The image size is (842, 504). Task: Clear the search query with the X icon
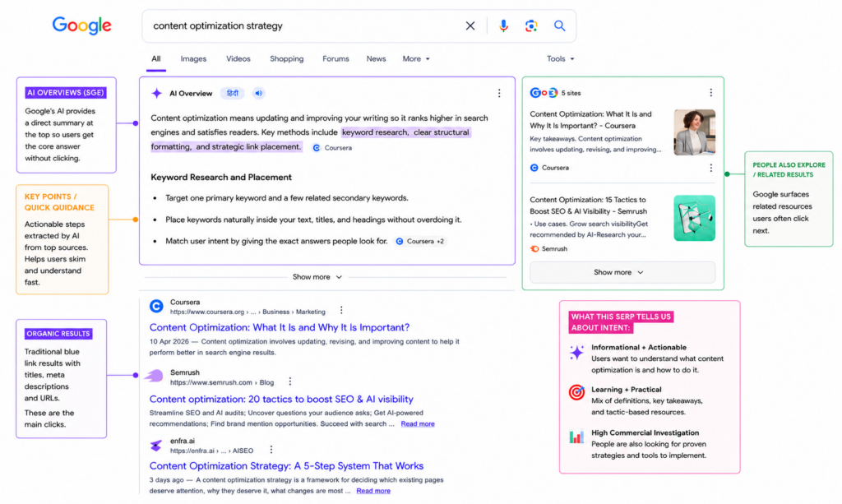[470, 25]
